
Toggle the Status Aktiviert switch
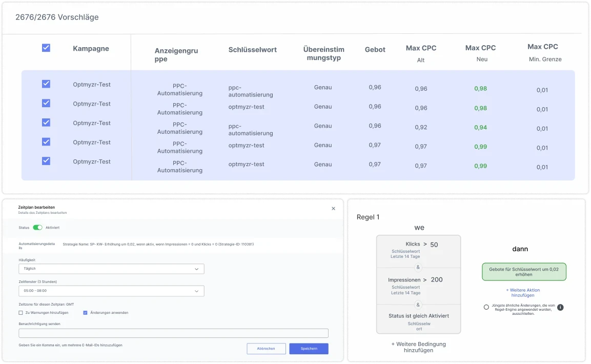pyautogui.click(x=37, y=227)
